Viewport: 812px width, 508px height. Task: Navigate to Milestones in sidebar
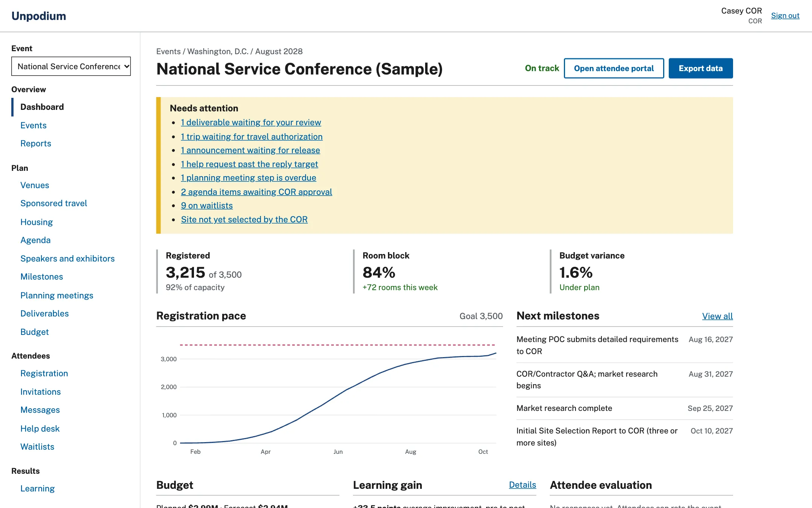pos(42,277)
